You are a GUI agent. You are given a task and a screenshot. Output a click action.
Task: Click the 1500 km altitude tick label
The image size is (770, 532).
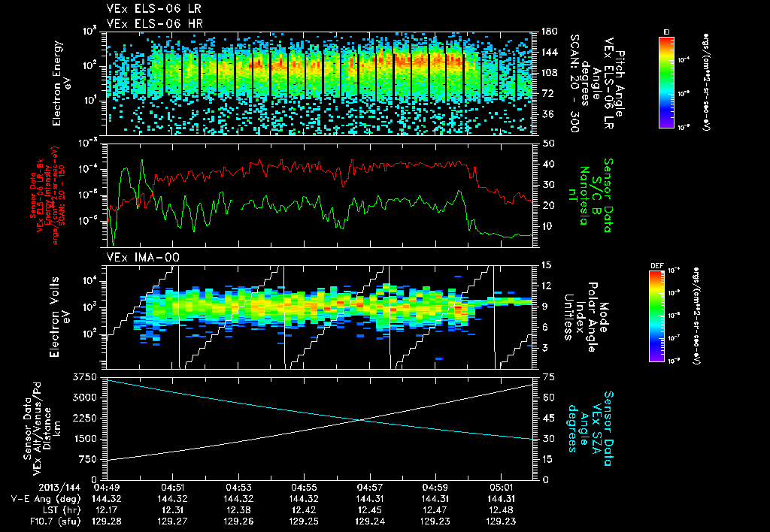[84, 440]
